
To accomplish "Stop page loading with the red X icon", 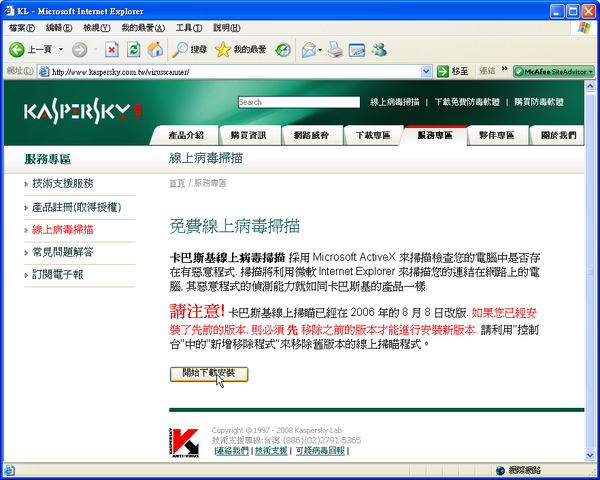I will [112, 50].
